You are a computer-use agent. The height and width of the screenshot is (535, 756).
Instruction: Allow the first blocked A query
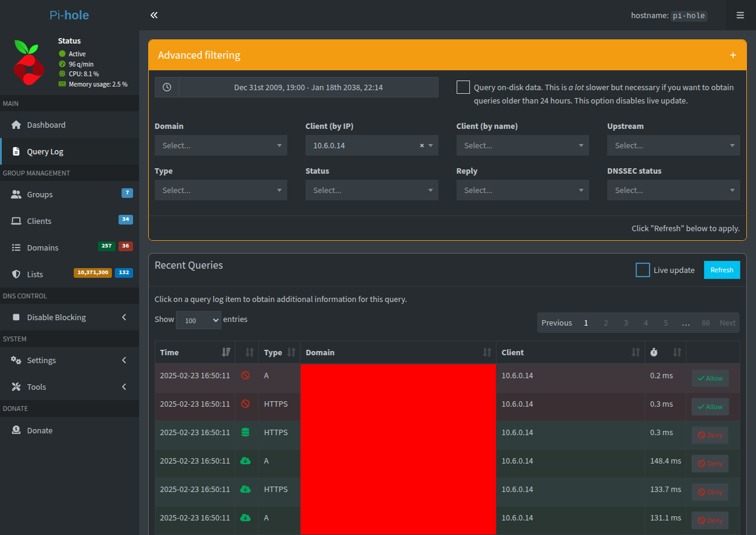(710, 378)
